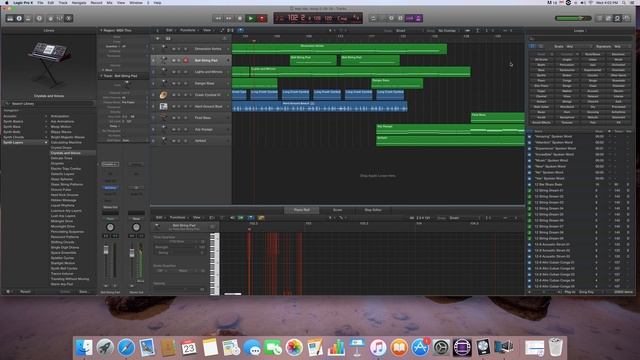Click the Library Revert button
Viewport: 640px width, 360px height.
(25, 292)
